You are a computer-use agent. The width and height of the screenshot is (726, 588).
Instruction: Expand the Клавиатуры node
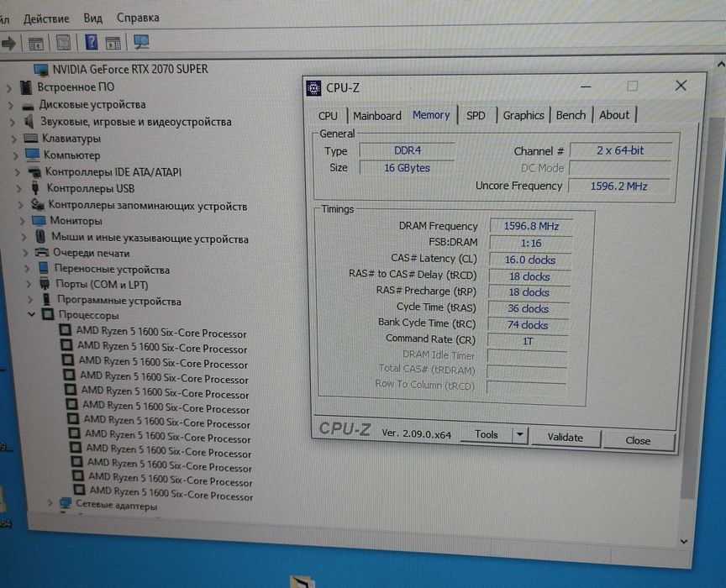coord(14,139)
